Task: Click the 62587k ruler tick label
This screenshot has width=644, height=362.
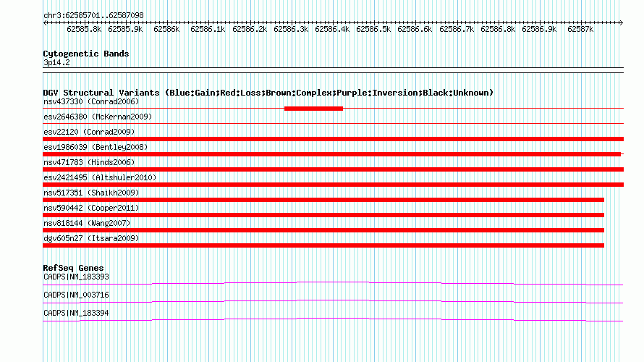Action: coord(580,29)
